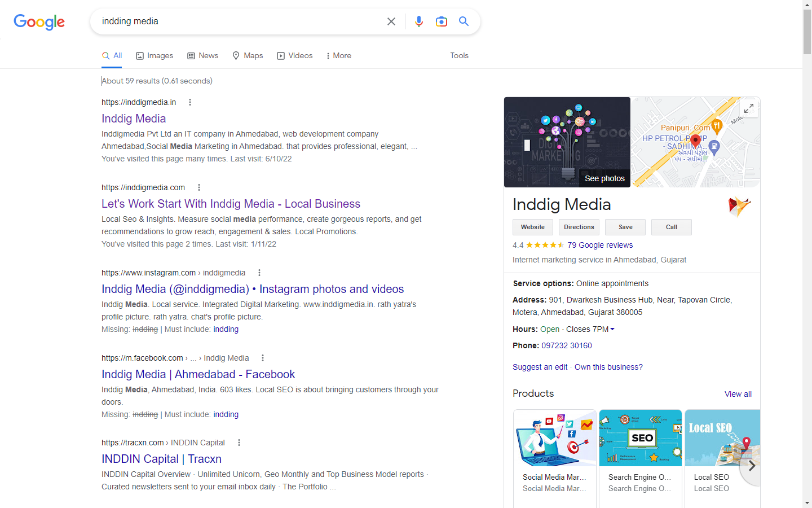Open search by image camera icon
This screenshot has width=812, height=508.
point(442,21)
